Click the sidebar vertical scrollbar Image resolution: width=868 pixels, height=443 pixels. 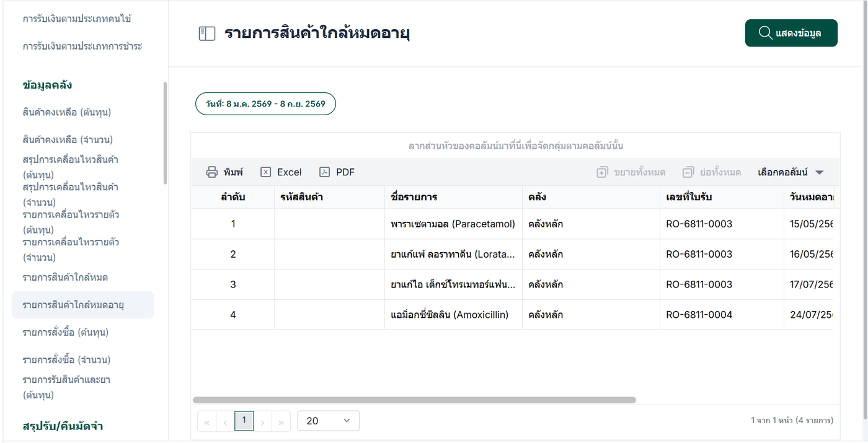(165, 133)
